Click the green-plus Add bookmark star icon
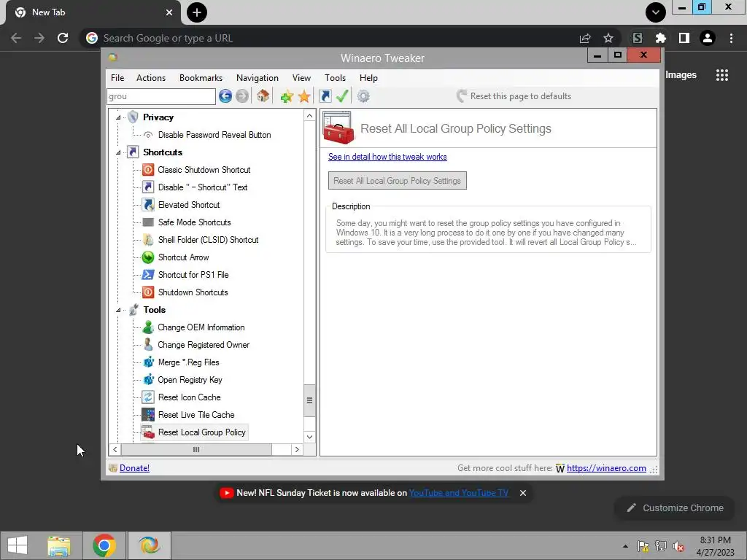This screenshot has width=747, height=560. (287, 97)
